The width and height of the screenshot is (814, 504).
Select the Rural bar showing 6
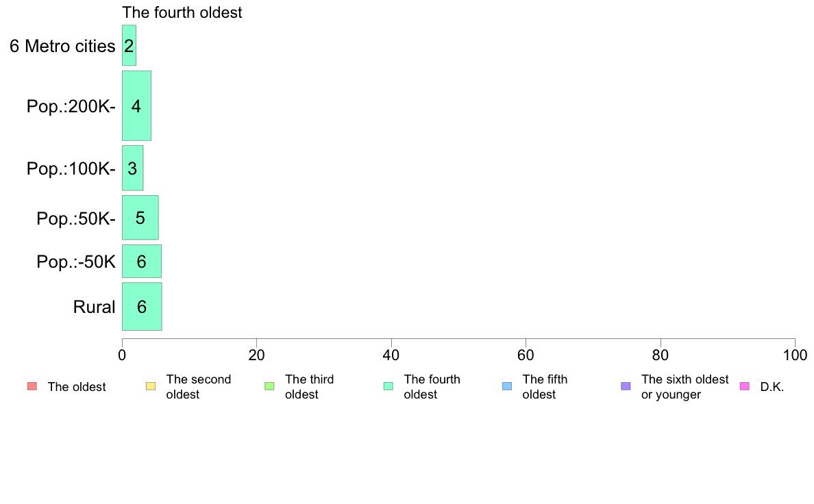142,306
